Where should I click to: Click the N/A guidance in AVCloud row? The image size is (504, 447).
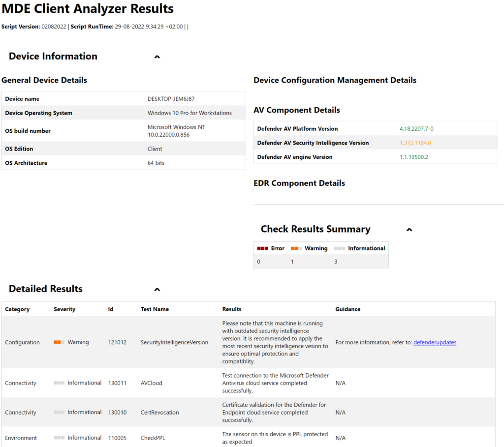click(341, 383)
